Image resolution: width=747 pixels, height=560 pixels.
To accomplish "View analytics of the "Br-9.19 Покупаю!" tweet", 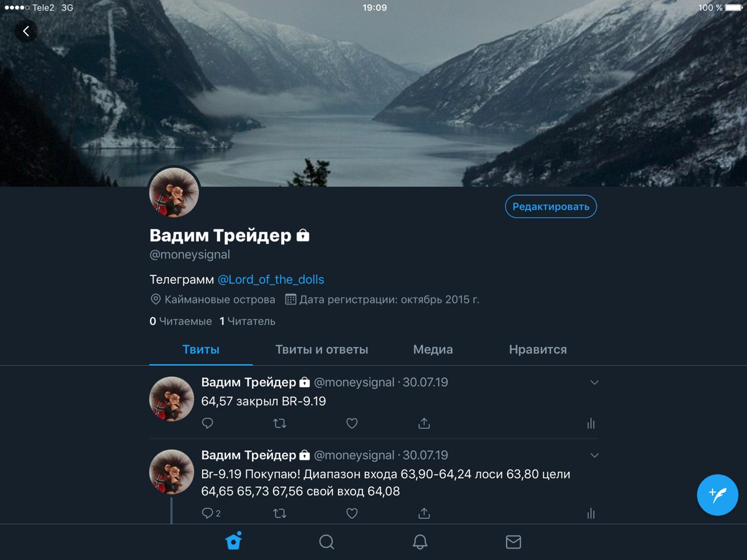I will [x=591, y=513].
